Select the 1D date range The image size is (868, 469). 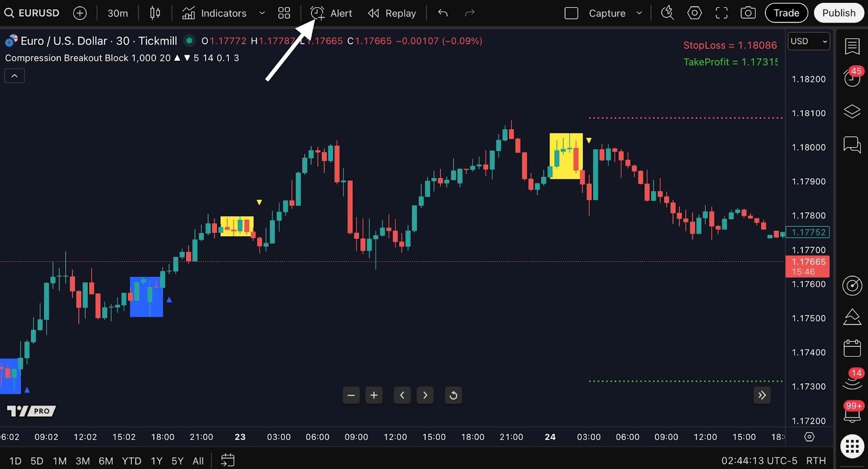15,461
